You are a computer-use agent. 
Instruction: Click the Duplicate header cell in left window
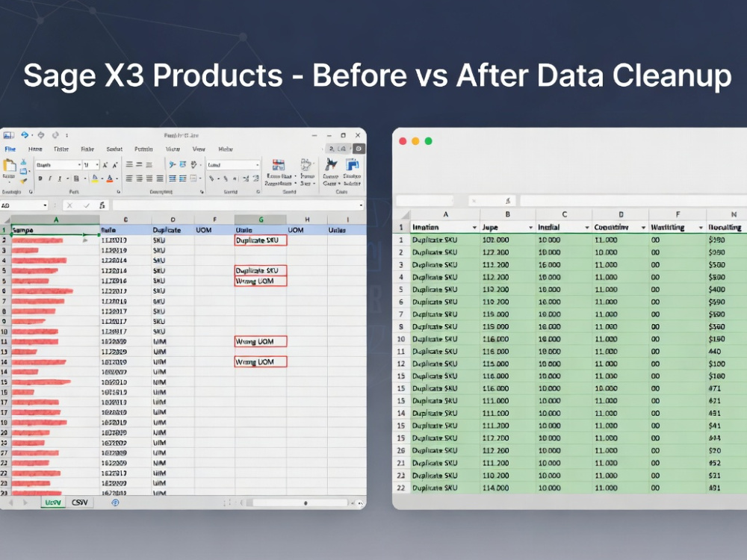click(x=173, y=230)
